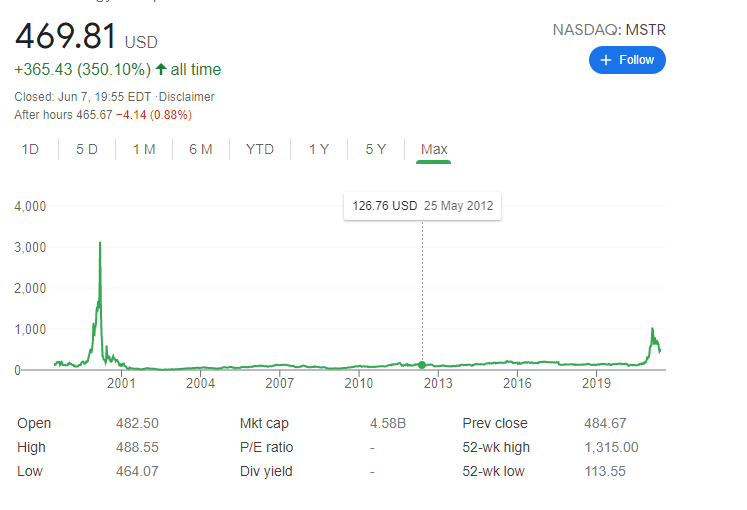Select the 5Y range tab

click(x=375, y=149)
